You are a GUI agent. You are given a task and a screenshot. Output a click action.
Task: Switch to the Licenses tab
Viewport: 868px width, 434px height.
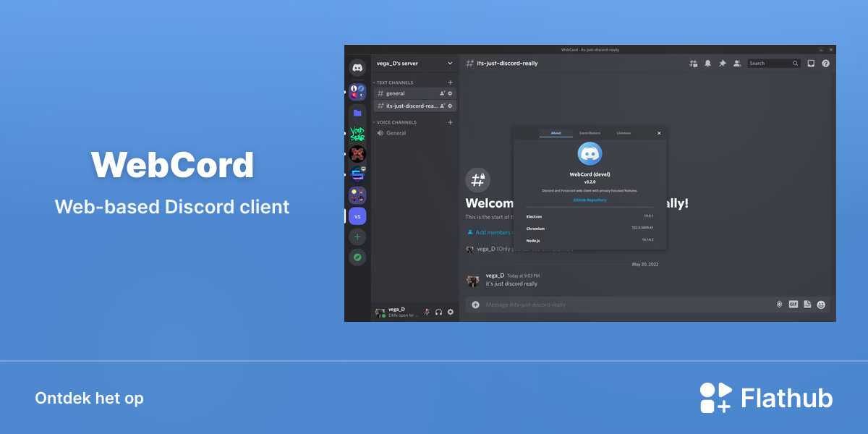coord(624,133)
